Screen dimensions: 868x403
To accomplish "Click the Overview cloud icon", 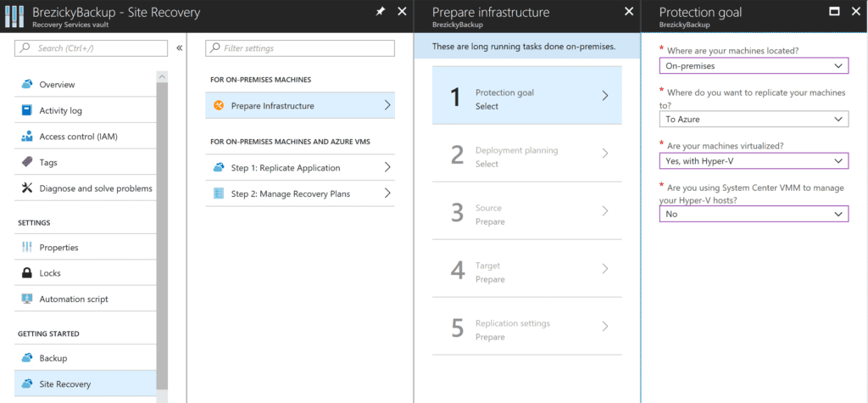I will pos(26,84).
